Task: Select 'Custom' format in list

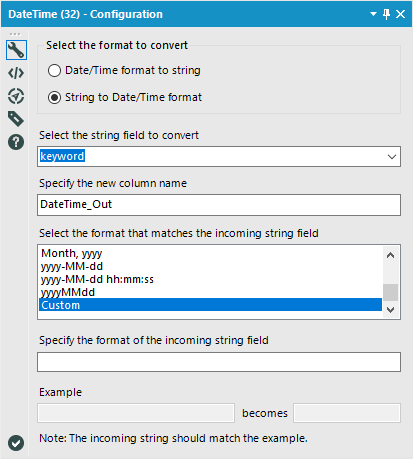Action: click(x=210, y=305)
